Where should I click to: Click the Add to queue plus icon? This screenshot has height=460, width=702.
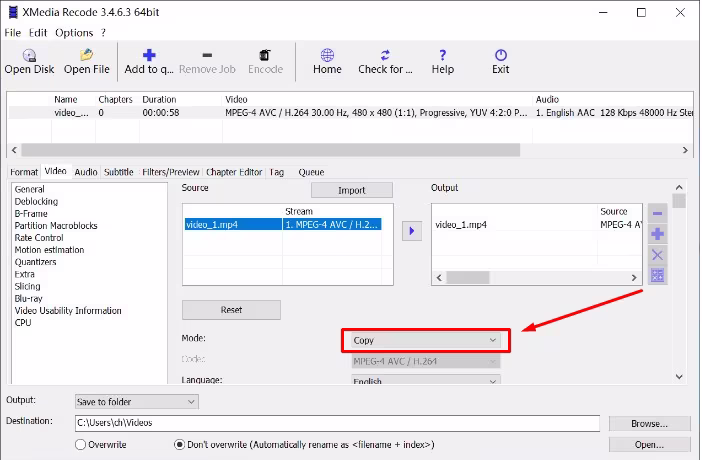pos(149,55)
